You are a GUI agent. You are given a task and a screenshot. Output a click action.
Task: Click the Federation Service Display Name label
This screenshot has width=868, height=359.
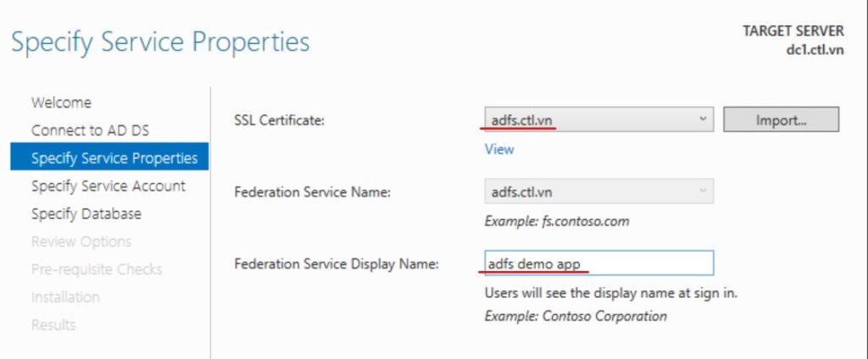click(336, 264)
